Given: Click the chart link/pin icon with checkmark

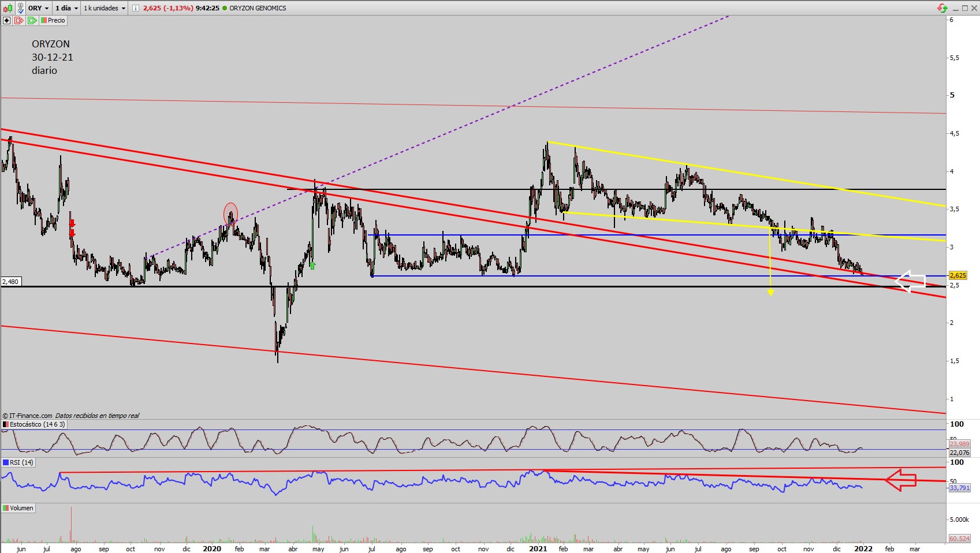Looking at the screenshot, I should pyautogui.click(x=20, y=8).
